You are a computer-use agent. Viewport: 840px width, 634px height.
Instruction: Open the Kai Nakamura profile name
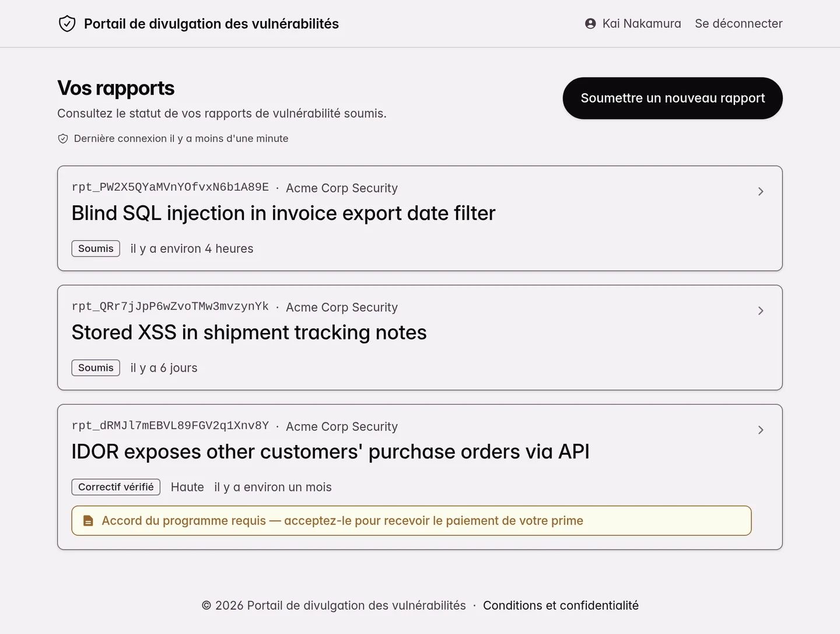pyautogui.click(x=642, y=23)
